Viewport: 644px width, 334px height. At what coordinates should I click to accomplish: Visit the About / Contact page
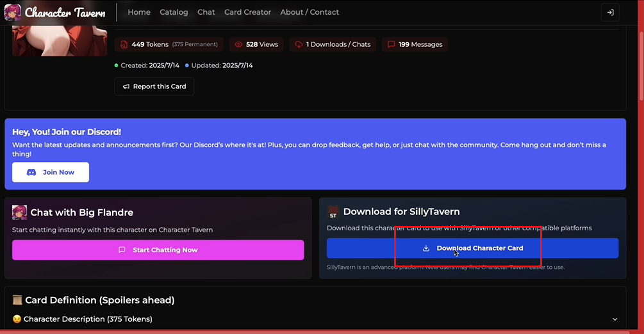tap(310, 12)
